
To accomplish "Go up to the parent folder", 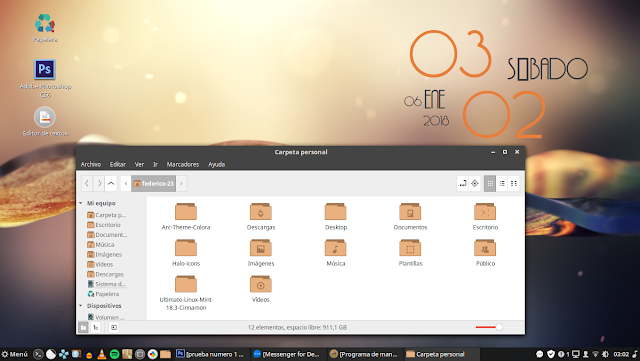I will click(x=111, y=184).
